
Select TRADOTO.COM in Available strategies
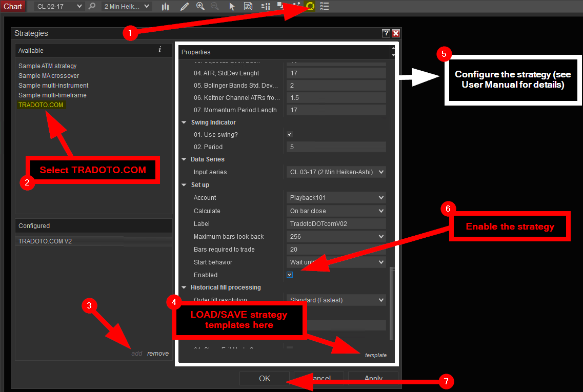pos(41,105)
